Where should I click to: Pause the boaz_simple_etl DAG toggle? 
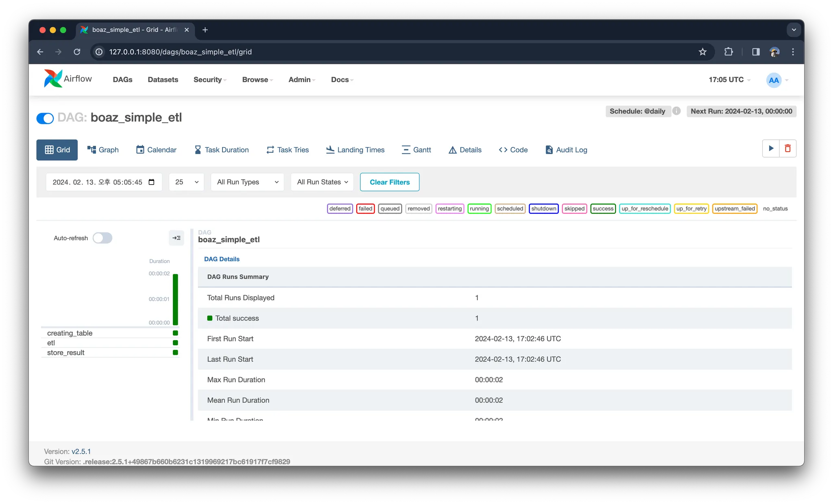(45, 118)
